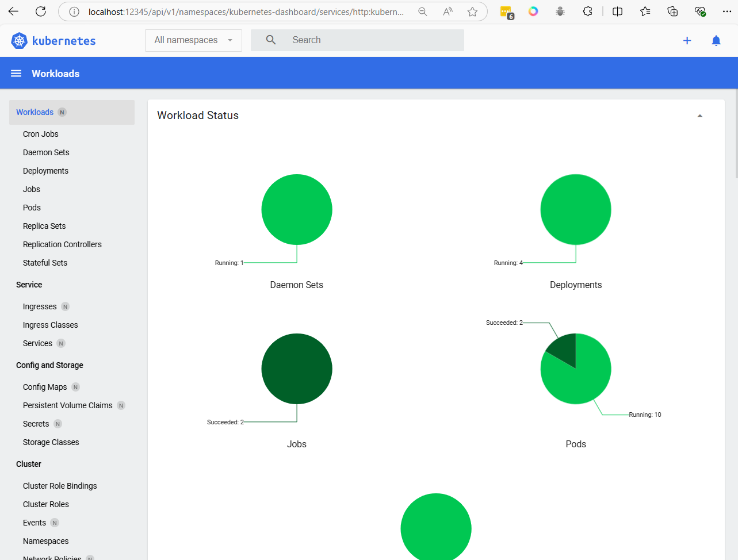Open Cluster Role Bindings page
Screen dimensions: 738x560
point(60,486)
